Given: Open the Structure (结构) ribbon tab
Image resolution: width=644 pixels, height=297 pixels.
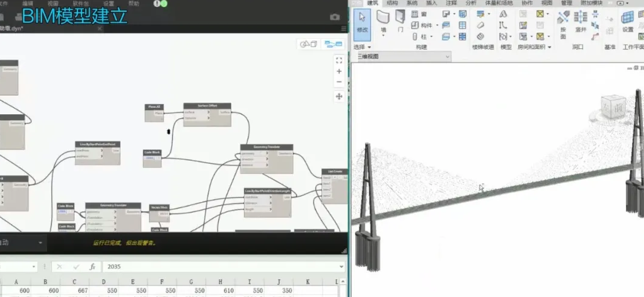Looking at the screenshot, I should 392,3.
